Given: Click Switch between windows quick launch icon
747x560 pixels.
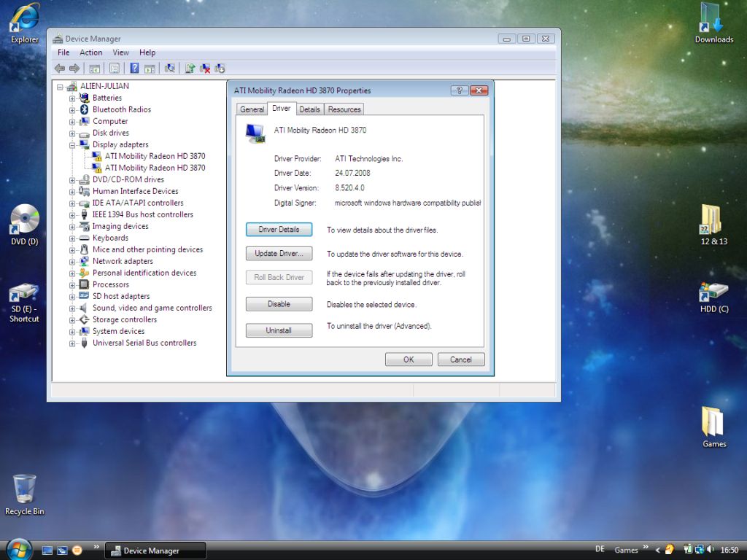Looking at the screenshot, I should click(x=62, y=551).
